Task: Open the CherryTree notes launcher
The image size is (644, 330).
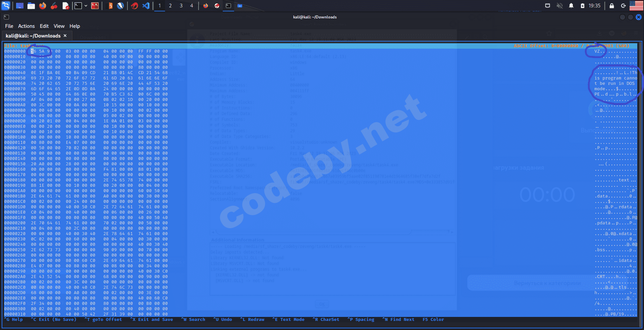Action: point(54,6)
